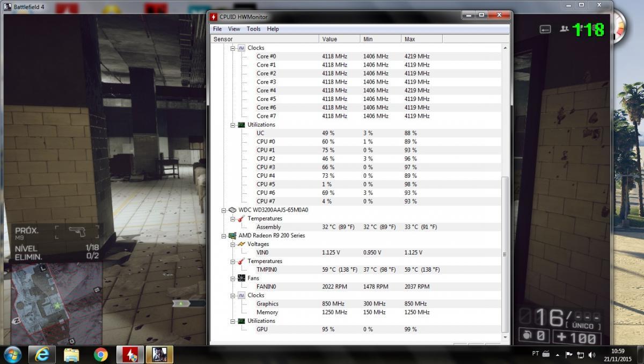
Task: Click the CPU Utilizations graph icon above UC
Action: coord(241,125)
